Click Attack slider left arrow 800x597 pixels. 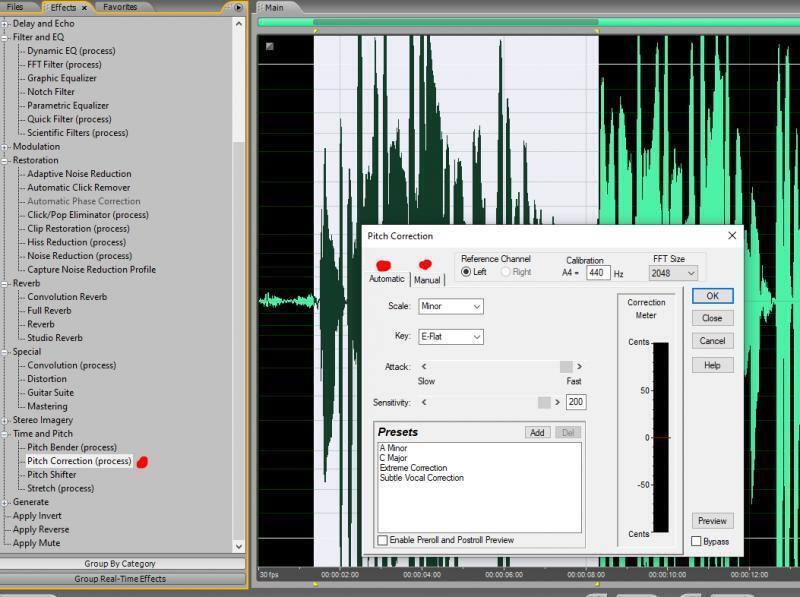pyautogui.click(x=424, y=366)
